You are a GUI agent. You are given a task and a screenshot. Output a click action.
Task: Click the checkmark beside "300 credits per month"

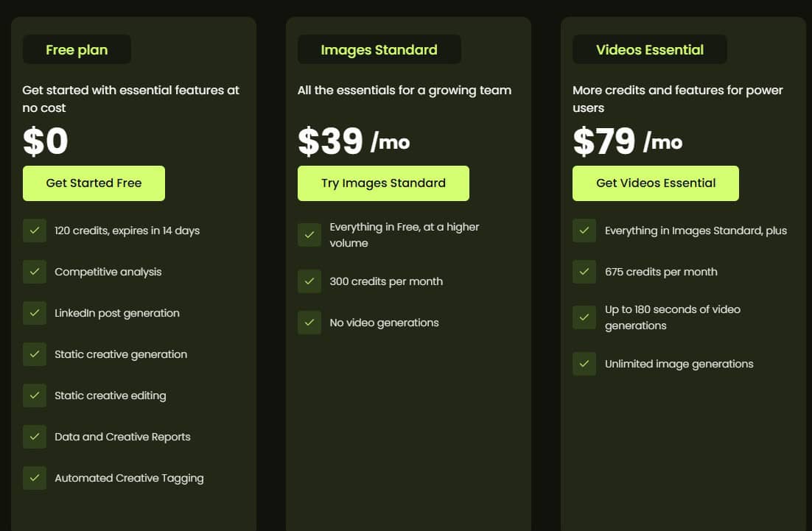point(309,281)
